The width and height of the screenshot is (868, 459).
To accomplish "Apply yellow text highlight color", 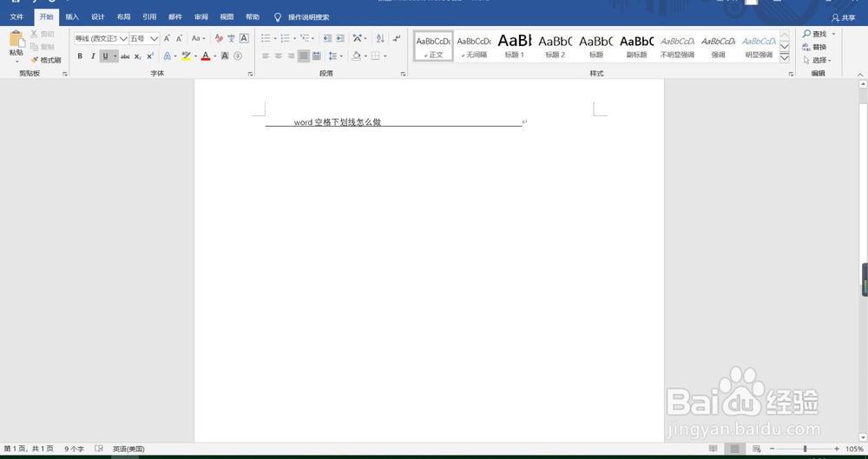I will (x=186, y=56).
